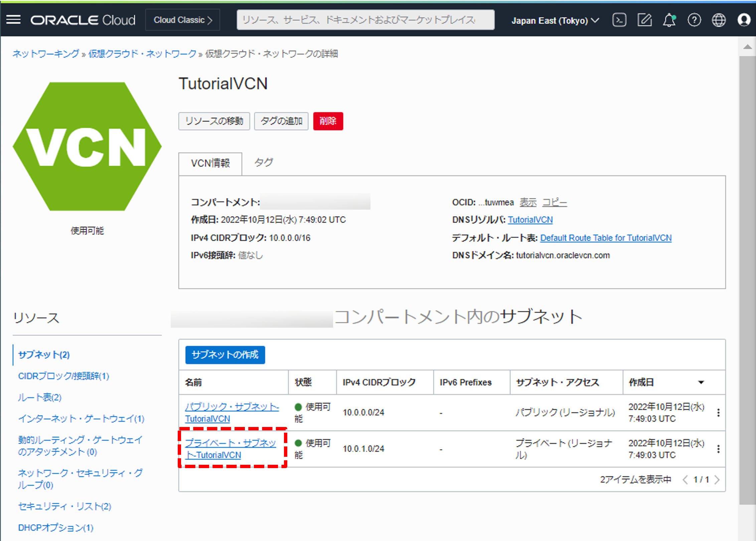Change language using the globe icon

tap(719, 20)
